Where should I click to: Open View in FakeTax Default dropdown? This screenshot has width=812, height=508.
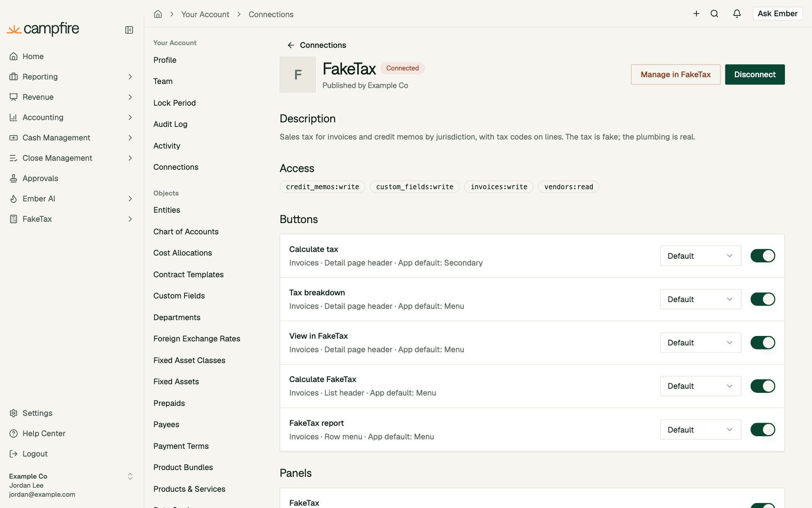point(701,342)
